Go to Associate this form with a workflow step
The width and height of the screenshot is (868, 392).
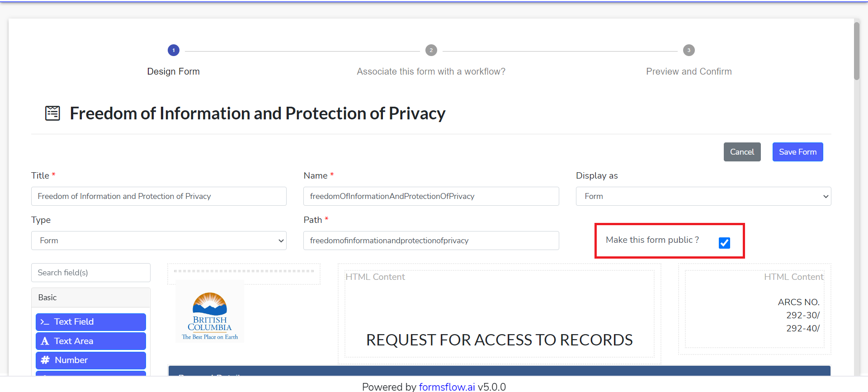(x=431, y=71)
